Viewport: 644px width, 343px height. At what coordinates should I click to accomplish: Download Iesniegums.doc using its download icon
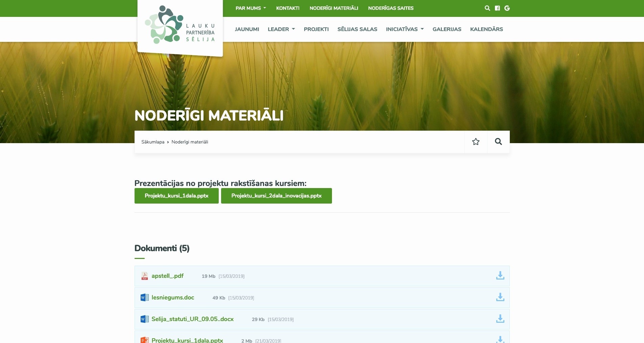coord(500,297)
